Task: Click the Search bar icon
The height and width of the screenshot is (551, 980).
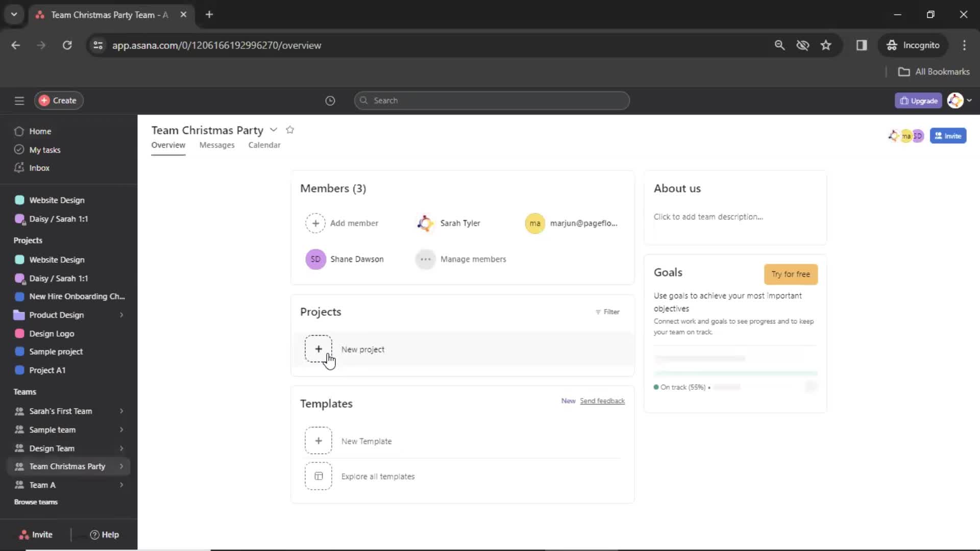Action: (x=363, y=100)
